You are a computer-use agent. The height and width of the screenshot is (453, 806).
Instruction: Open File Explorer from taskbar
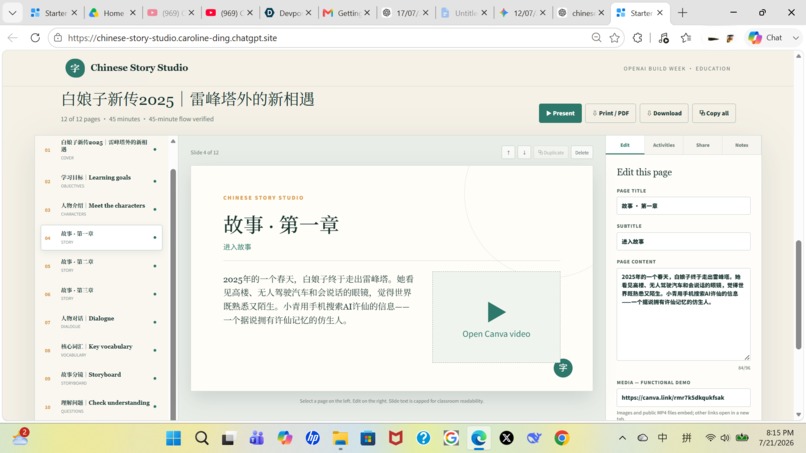(x=340, y=438)
